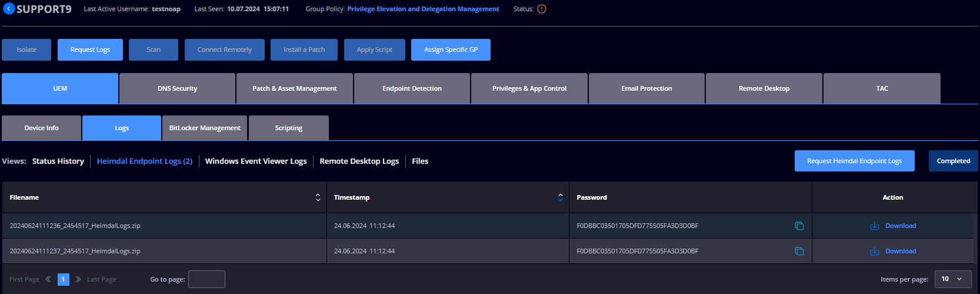
Task: Open Items per page dropdown
Action: pyautogui.click(x=952, y=279)
